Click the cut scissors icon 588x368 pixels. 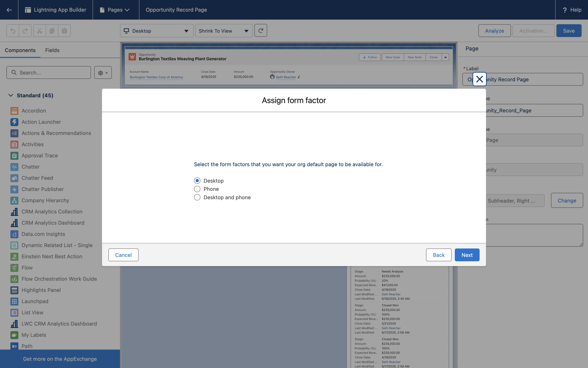click(x=39, y=31)
